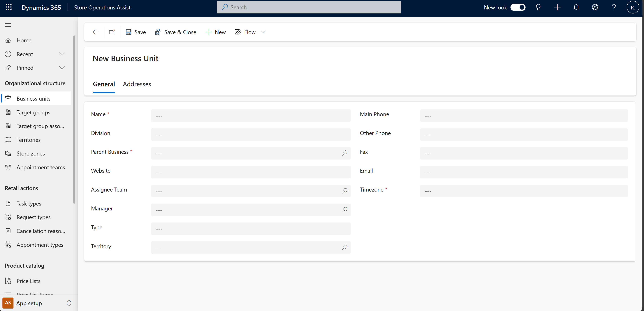644x311 pixels.
Task: Click the Business units sidebar item
Action: (x=33, y=98)
